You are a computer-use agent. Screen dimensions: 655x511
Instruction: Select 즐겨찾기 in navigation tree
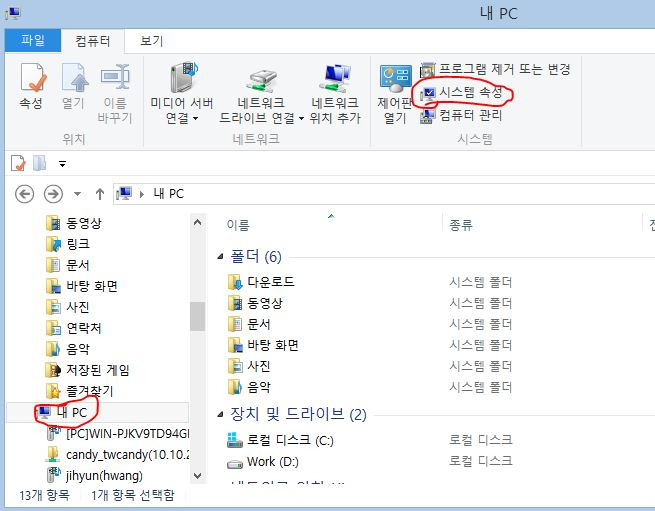tap(79, 391)
